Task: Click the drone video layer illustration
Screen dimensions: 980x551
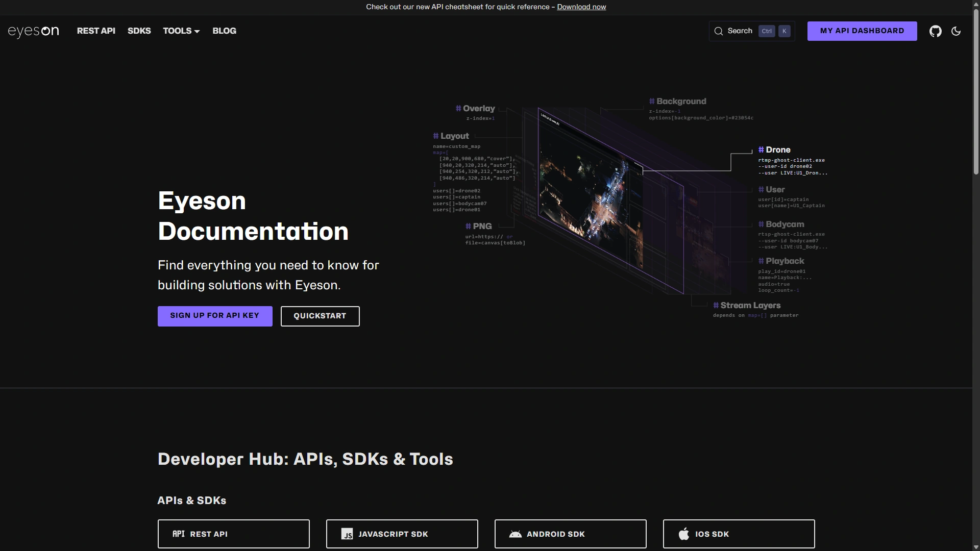Action: pyautogui.click(x=610, y=201)
